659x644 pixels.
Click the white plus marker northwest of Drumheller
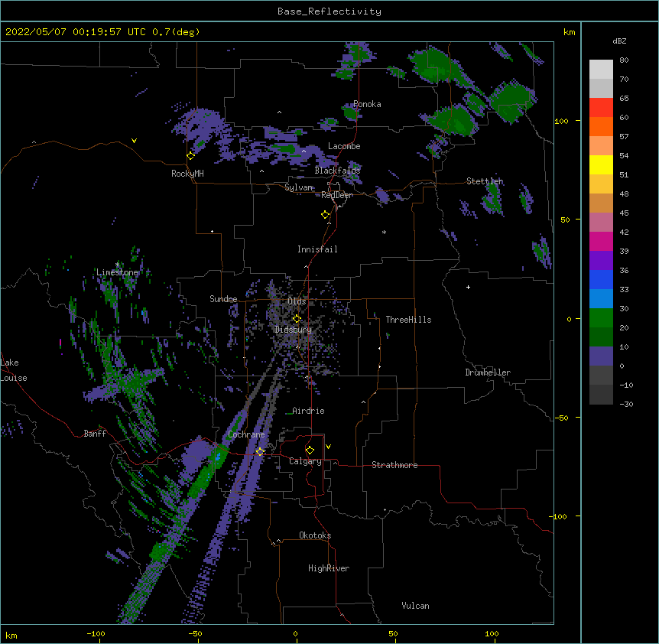(x=468, y=287)
